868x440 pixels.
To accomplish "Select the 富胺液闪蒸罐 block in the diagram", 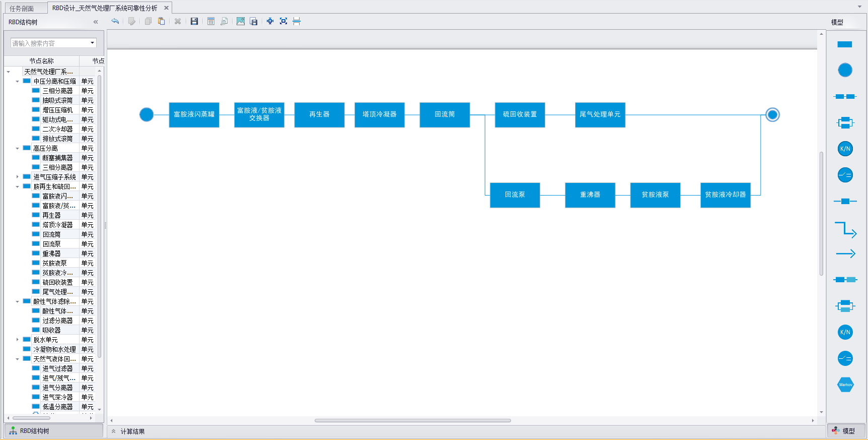I will click(x=194, y=115).
